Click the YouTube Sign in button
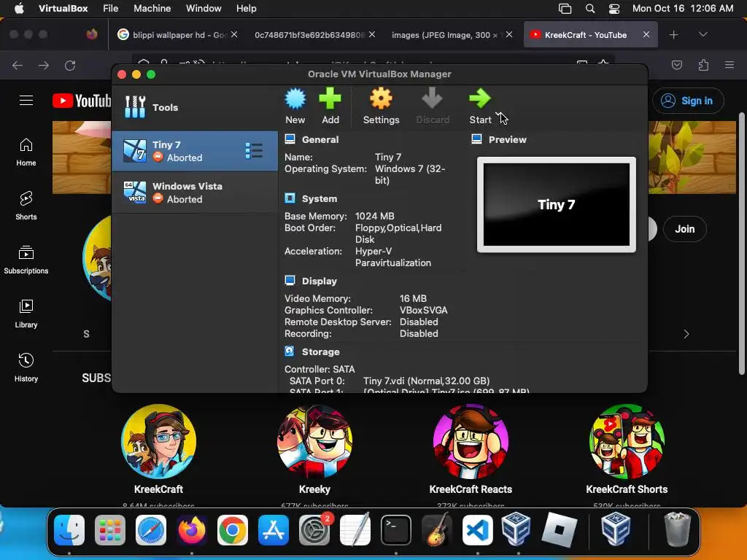The image size is (747, 560). [688, 101]
